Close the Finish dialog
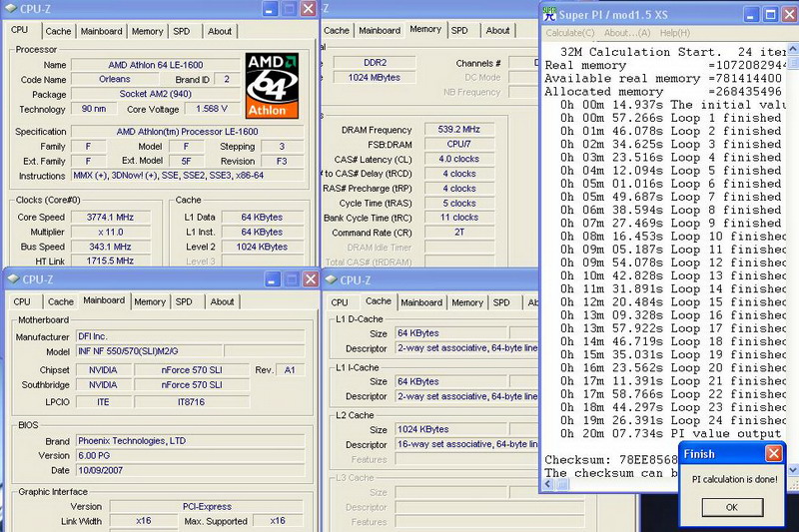The height and width of the screenshot is (532, 799). click(x=773, y=453)
